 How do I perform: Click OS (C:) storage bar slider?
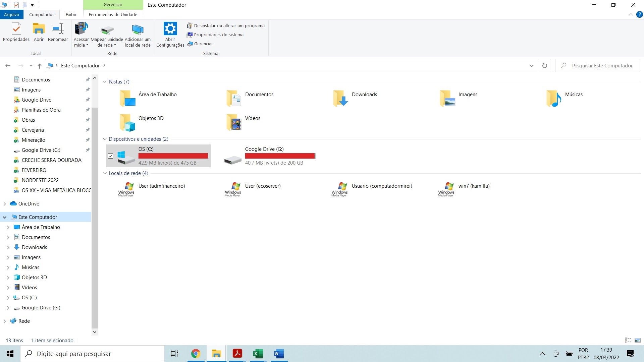pyautogui.click(x=173, y=156)
